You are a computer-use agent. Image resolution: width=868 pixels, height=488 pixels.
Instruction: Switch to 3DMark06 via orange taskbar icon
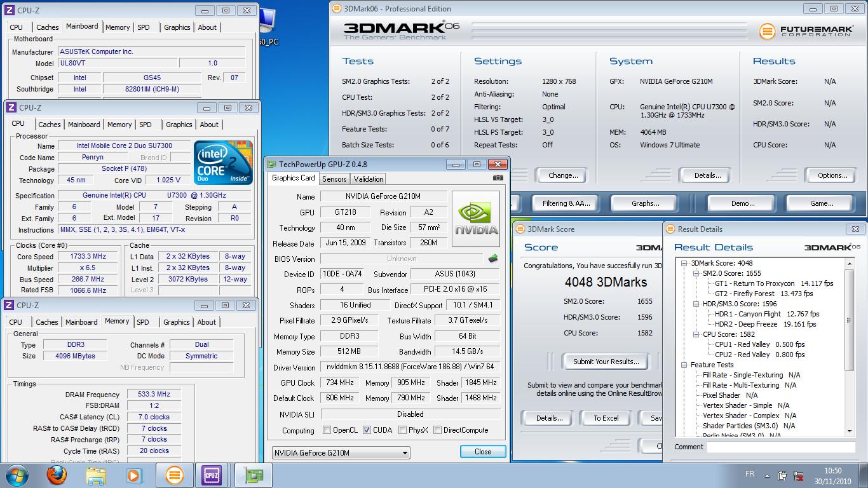pos(174,475)
